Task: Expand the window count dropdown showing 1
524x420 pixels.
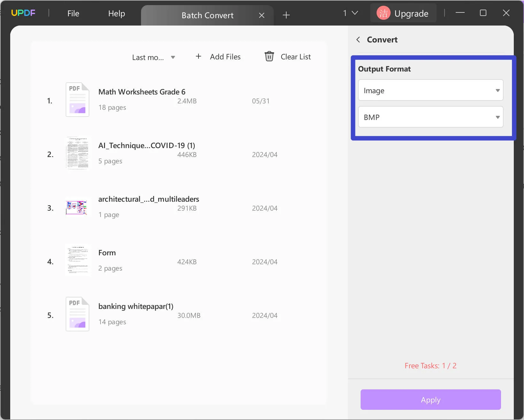Action: click(x=351, y=13)
